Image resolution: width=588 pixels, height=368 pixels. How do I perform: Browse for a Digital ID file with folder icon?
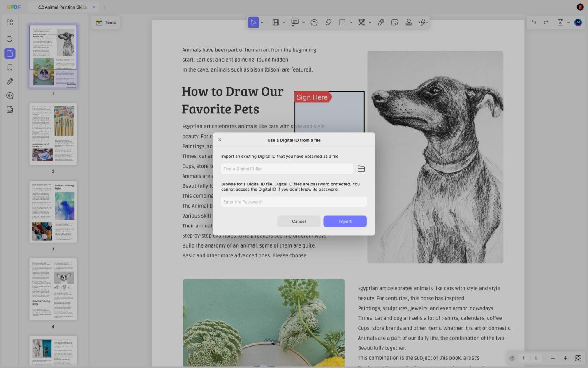click(361, 169)
